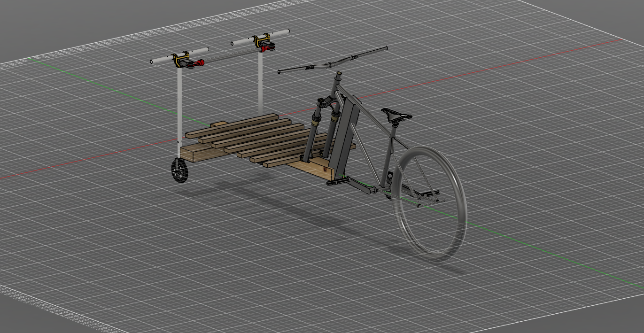Viewport: 644px width, 333px height.
Task: Select the small front caster wheel
Action: [x=179, y=170]
